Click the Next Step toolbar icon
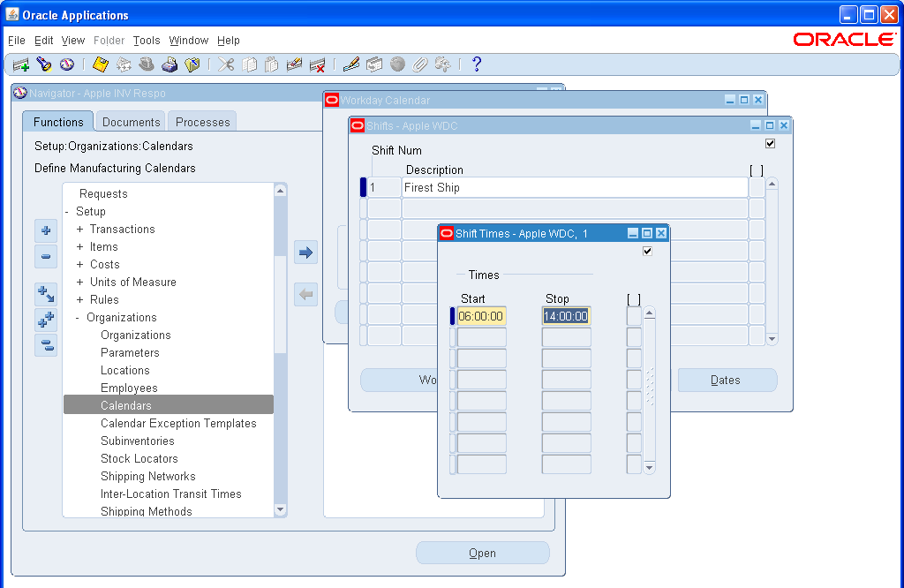The image size is (904, 588). tap(124, 64)
